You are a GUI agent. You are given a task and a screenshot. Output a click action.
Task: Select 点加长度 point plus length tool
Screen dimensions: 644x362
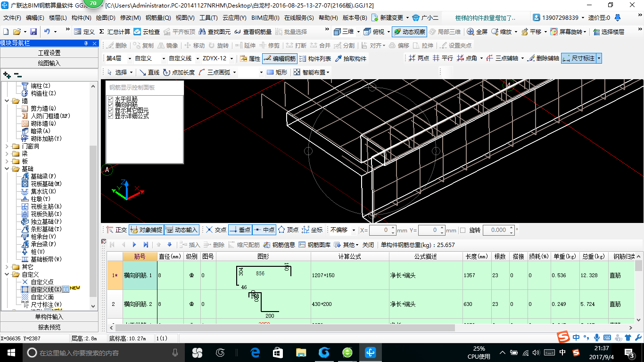click(x=179, y=72)
